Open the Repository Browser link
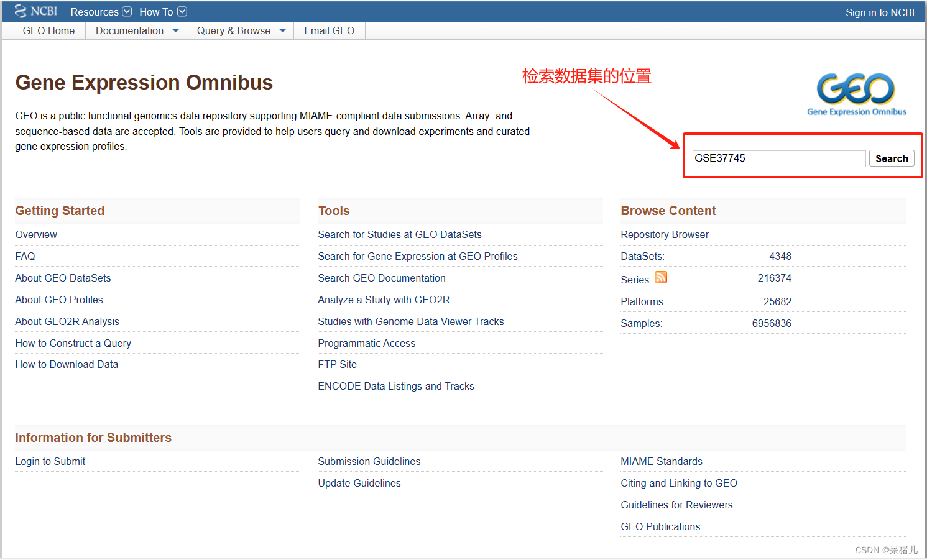 coord(665,234)
